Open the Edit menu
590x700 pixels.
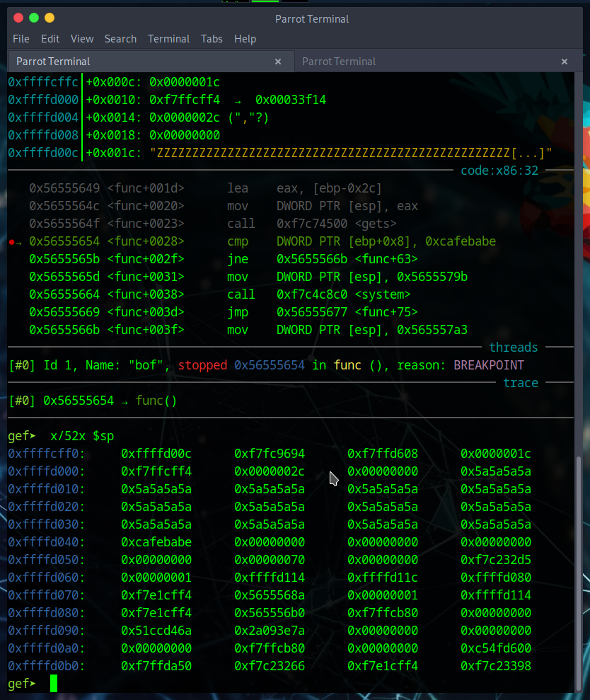pyautogui.click(x=50, y=39)
